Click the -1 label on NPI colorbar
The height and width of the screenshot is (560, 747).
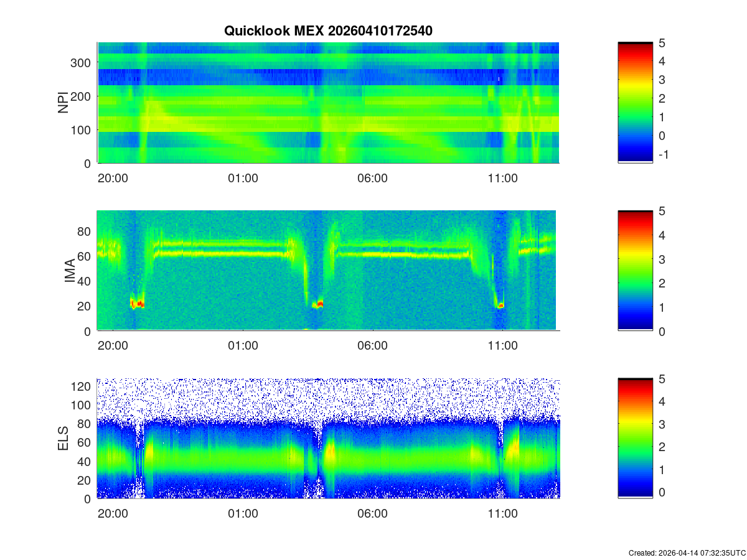[x=664, y=154]
